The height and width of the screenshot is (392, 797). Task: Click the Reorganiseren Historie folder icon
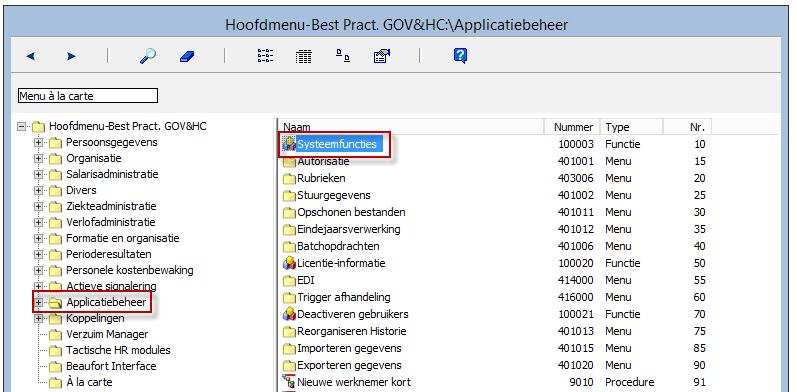point(289,331)
